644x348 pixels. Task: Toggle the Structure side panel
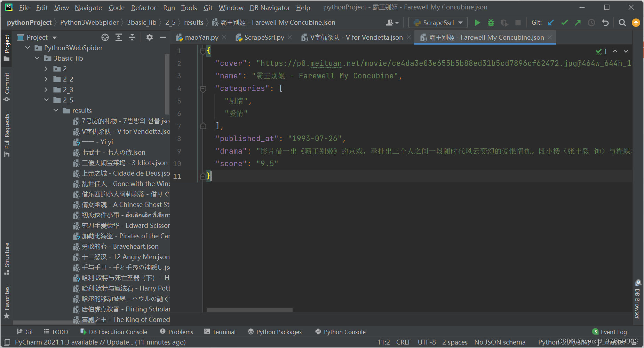pyautogui.click(x=7, y=258)
